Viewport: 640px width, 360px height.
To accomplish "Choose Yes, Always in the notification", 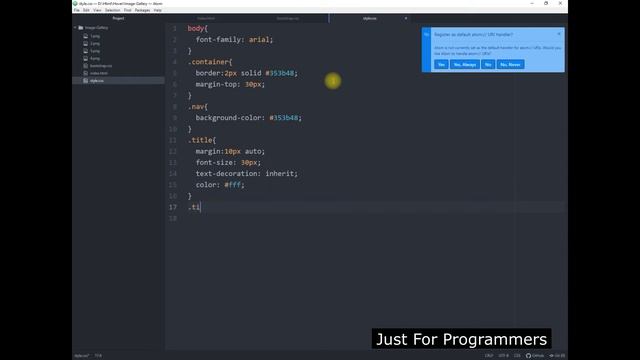I will pyautogui.click(x=464, y=64).
